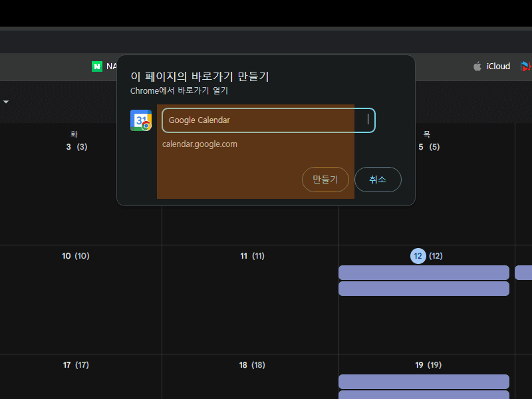Select date 19 (19) on calendar

[x=428, y=365]
